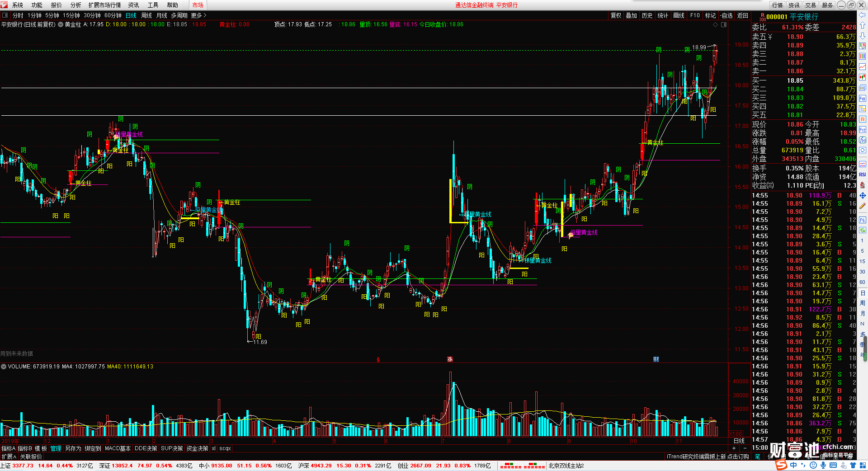
Task: Click the down arrow icon for next stock
Action: [x=862, y=36]
